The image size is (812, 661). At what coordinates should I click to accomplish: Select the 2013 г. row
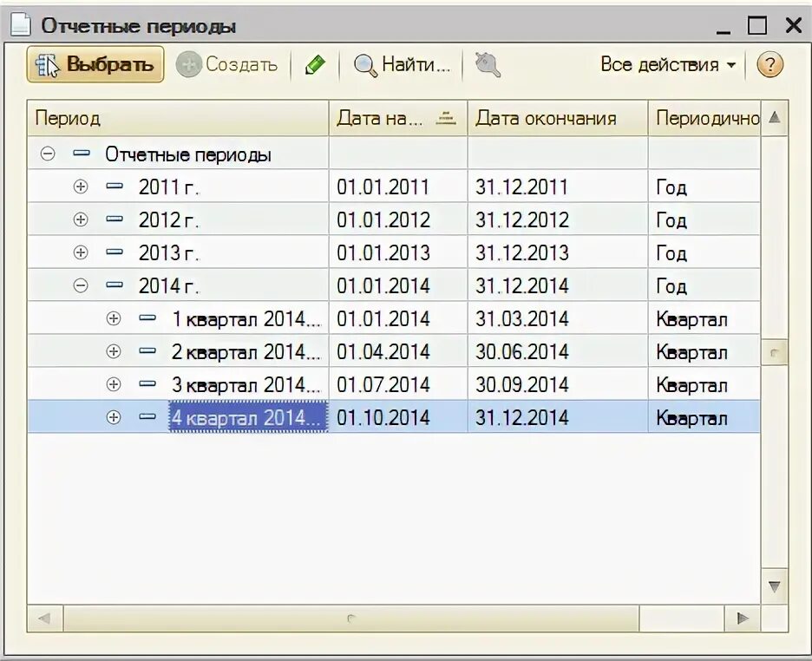pos(394,252)
